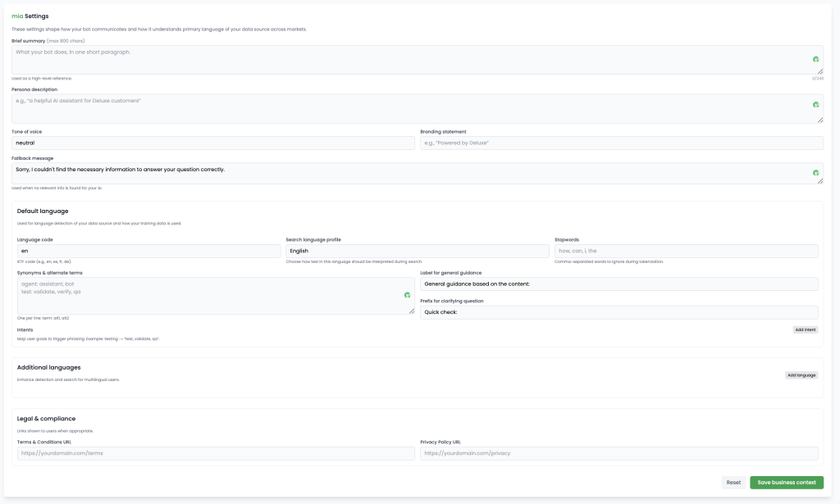The image size is (840, 504).
Task: Click the Reset button
Action: (733, 483)
